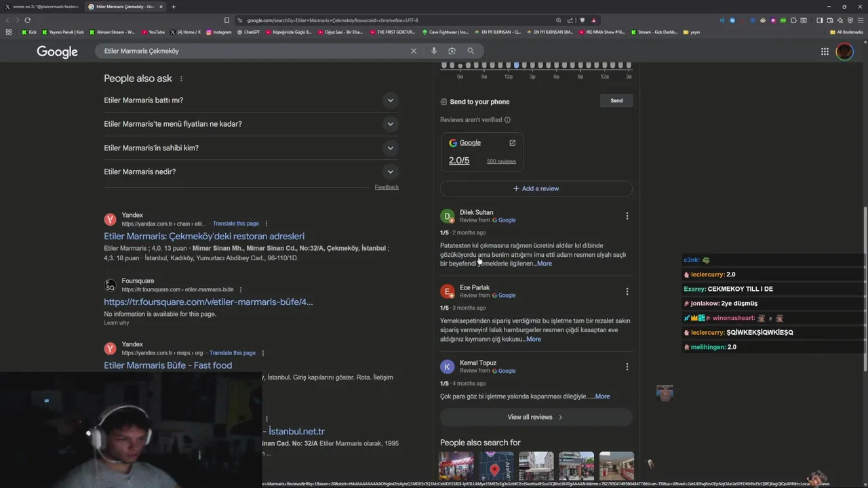
Task: Open the Google apps grid
Action: [825, 52]
